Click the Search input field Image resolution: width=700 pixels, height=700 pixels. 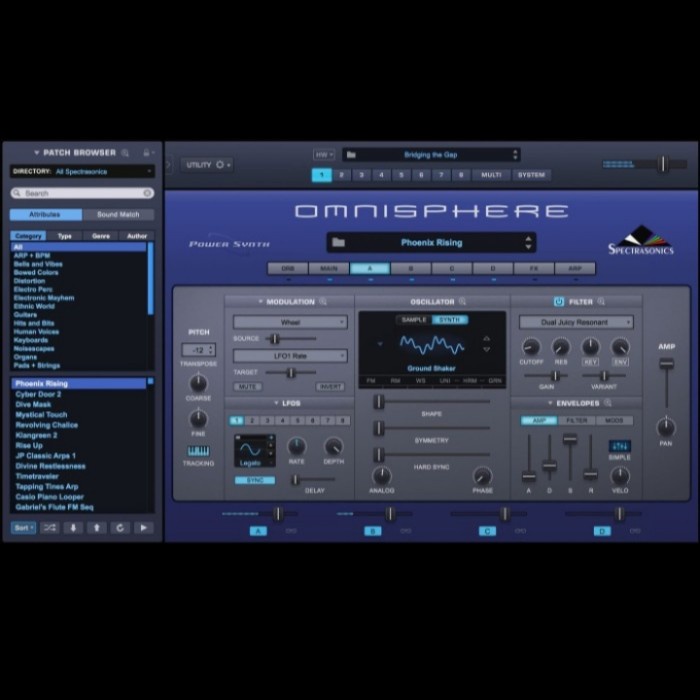coord(82,193)
